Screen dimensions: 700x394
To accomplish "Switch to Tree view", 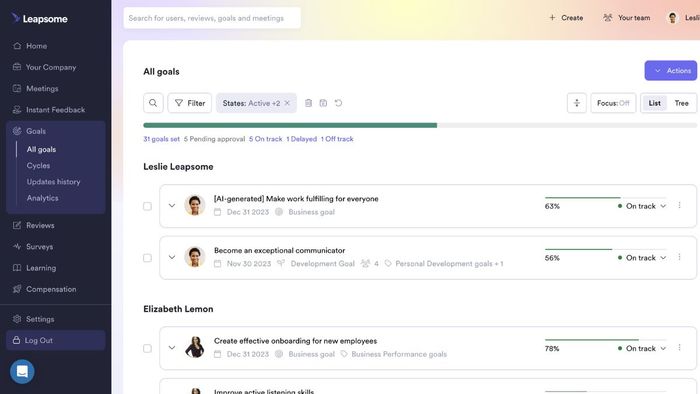I will [x=681, y=103].
